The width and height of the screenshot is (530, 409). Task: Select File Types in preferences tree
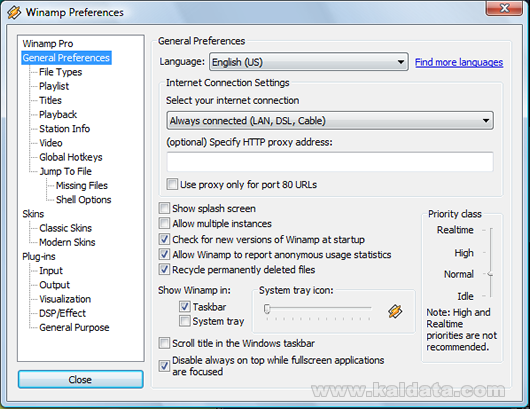click(60, 72)
